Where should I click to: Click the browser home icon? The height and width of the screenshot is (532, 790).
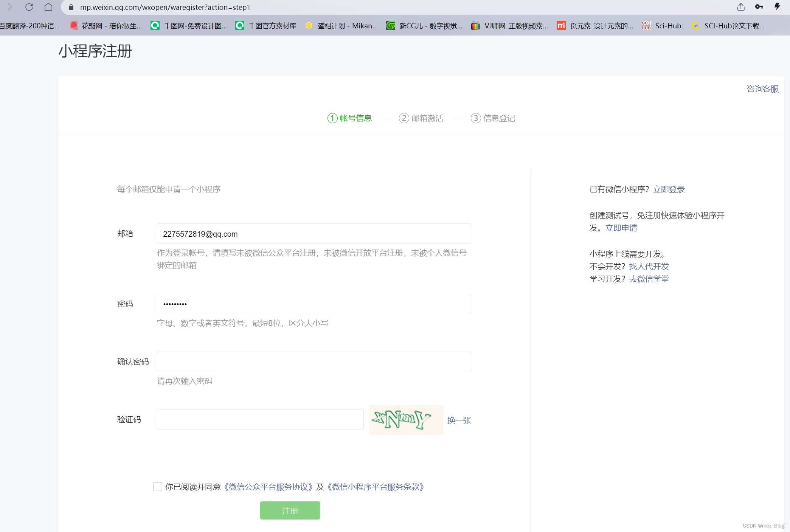[48, 7]
